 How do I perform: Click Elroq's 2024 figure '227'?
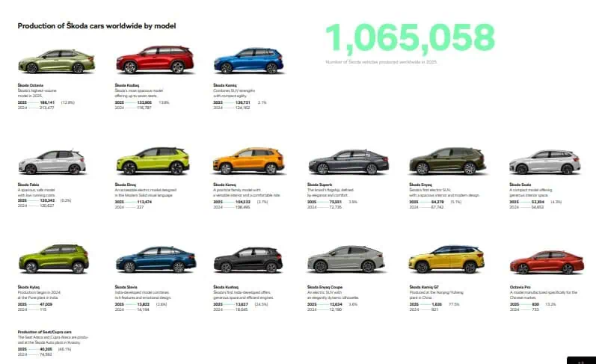click(141, 208)
